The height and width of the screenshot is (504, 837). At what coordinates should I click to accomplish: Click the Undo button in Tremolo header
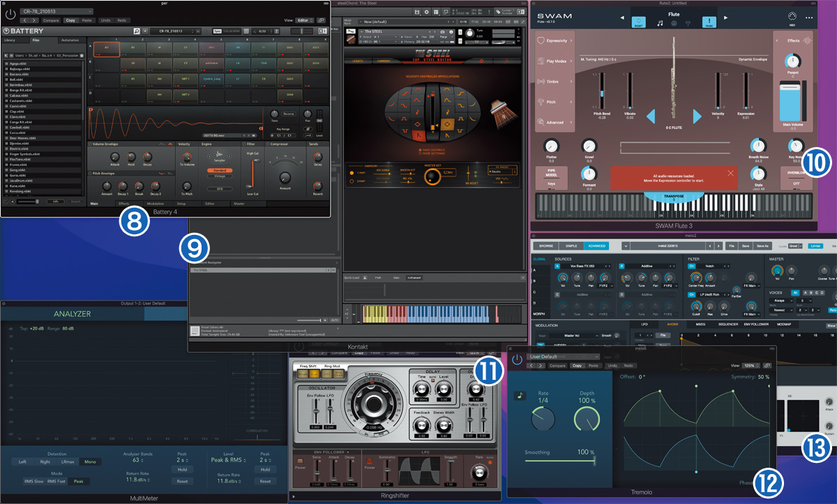612,365
